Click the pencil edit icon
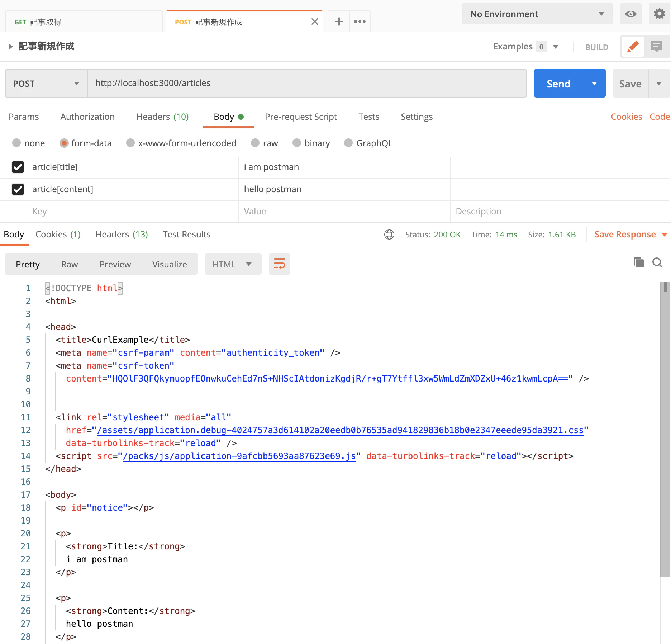 click(633, 47)
